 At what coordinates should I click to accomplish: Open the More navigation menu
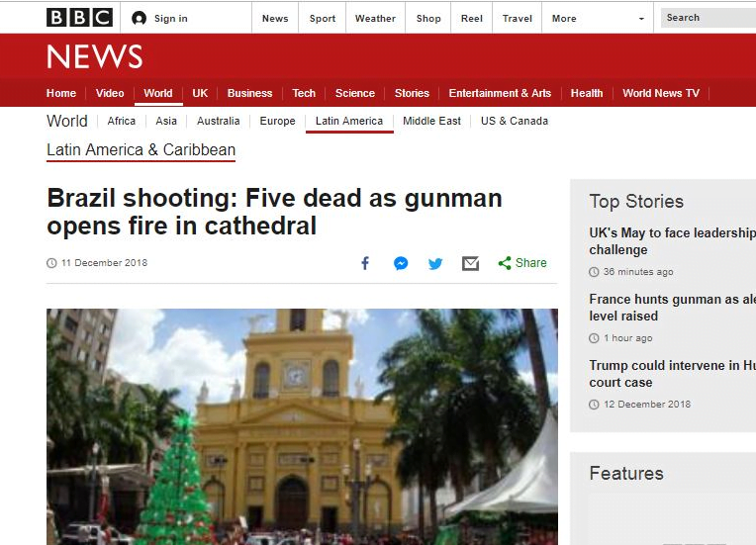click(x=564, y=18)
